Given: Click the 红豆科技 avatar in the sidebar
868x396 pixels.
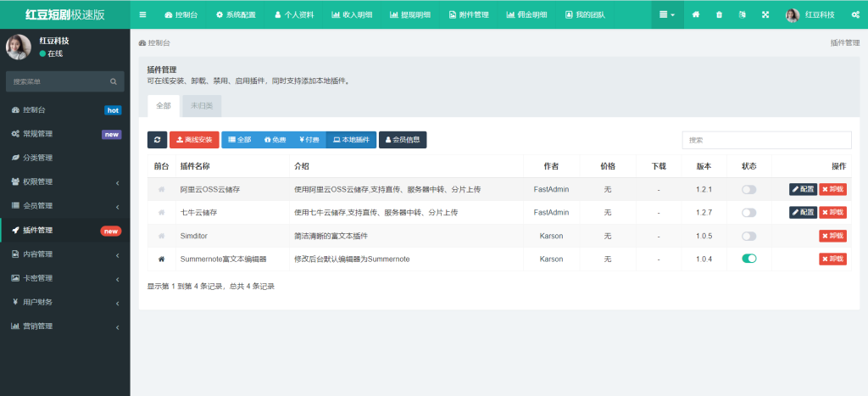Looking at the screenshot, I should point(19,47).
